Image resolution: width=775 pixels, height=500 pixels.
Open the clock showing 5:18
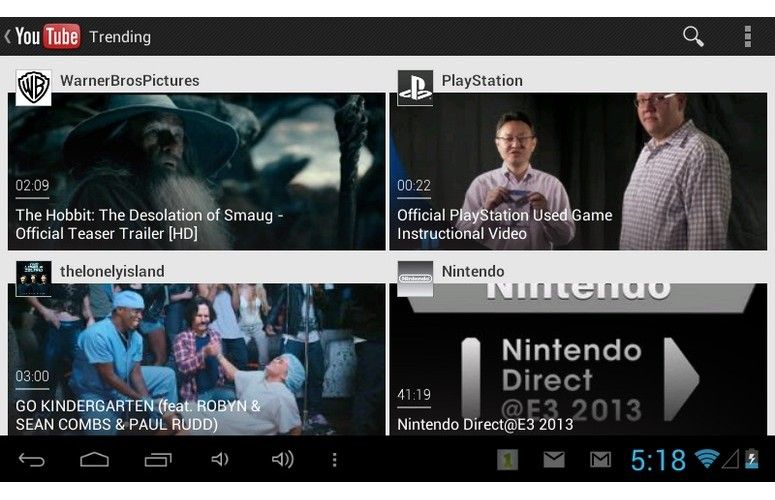coord(658,460)
